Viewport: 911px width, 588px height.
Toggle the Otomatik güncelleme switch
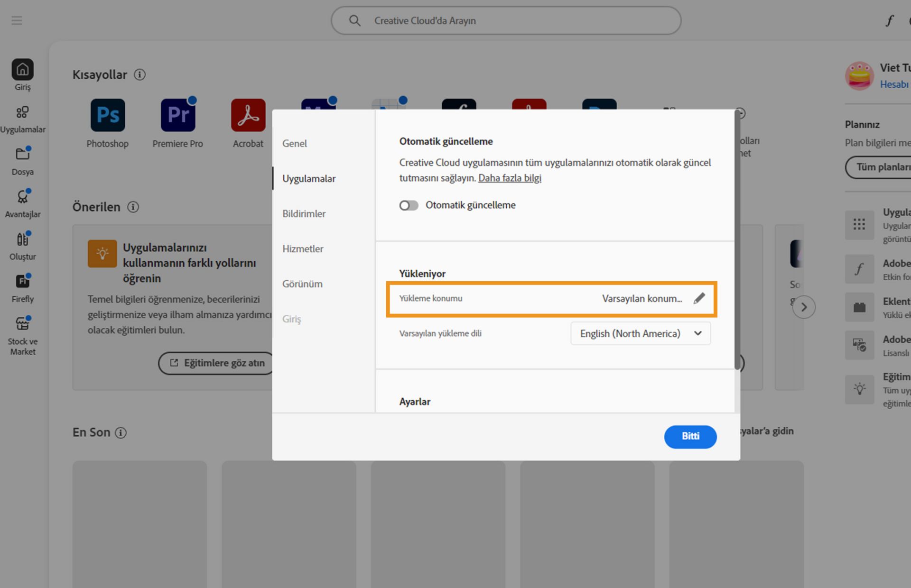pyautogui.click(x=409, y=205)
